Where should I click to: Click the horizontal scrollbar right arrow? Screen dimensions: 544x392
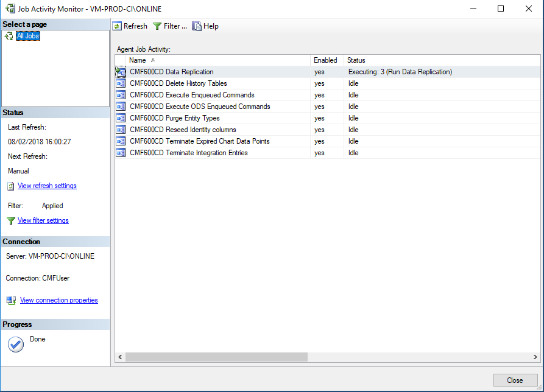coord(535,357)
